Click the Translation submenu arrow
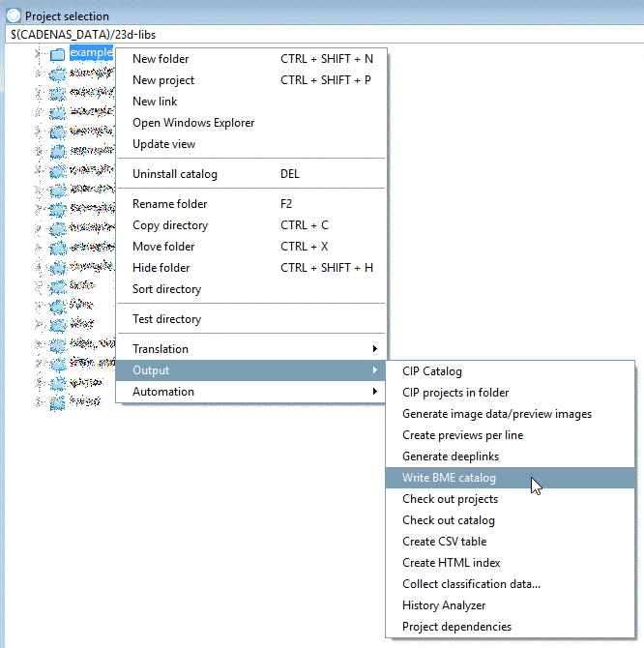644x648 pixels. pos(374,349)
